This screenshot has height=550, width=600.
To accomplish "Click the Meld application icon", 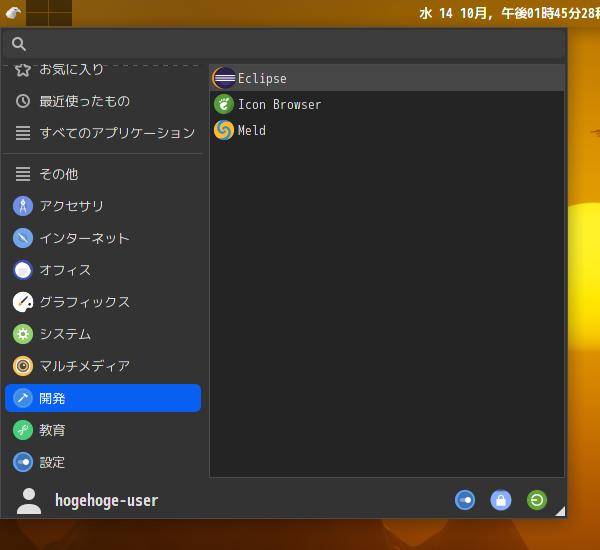I will click(224, 130).
